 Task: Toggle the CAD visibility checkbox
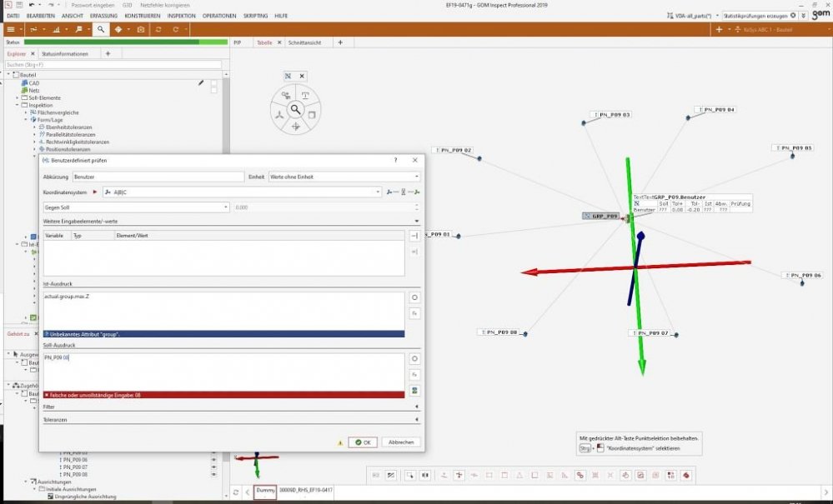[214, 82]
